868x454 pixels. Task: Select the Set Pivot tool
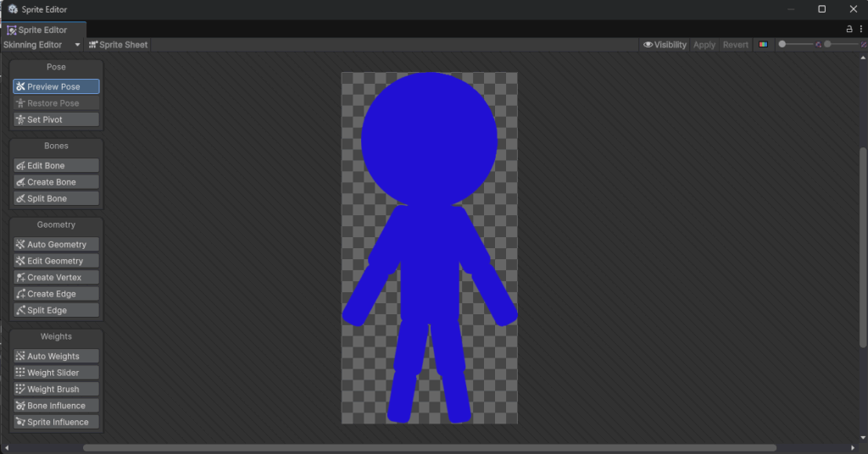pos(56,119)
